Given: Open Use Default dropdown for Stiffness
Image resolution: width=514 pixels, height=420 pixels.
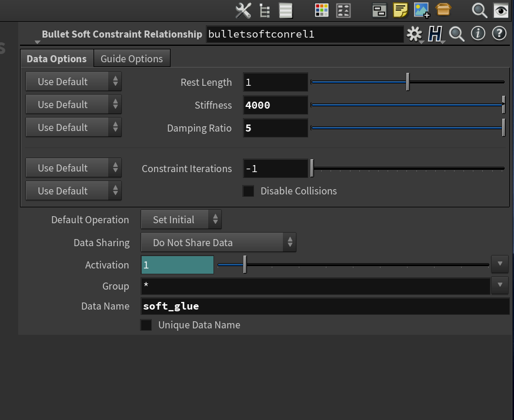Looking at the screenshot, I should pos(74,105).
